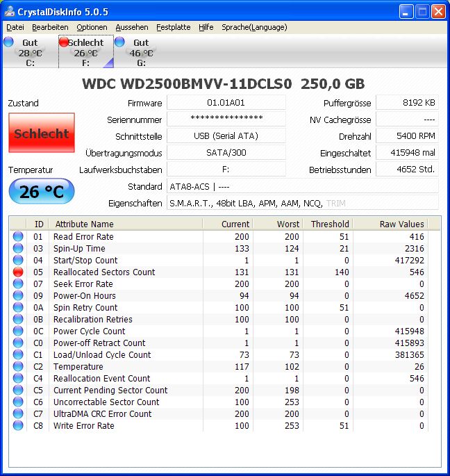Select the Current Pending Sector Count name
Screen dimensions: 450x476
110,391
